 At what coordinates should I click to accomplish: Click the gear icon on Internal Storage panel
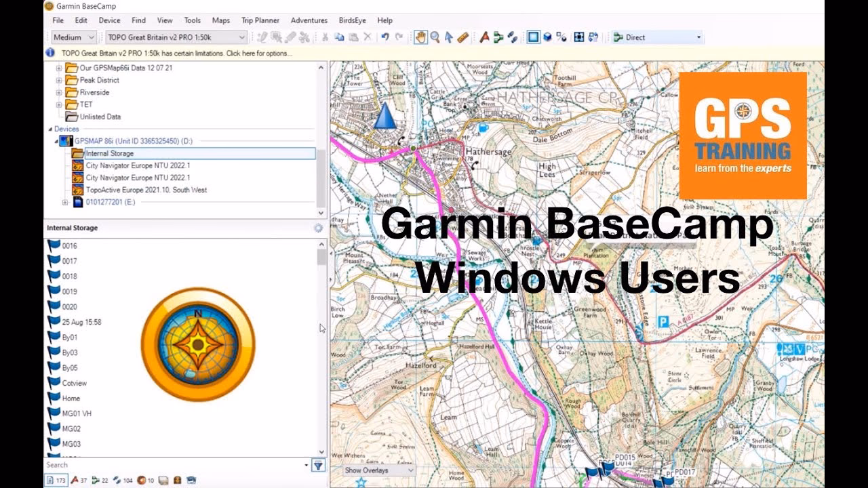coord(317,228)
